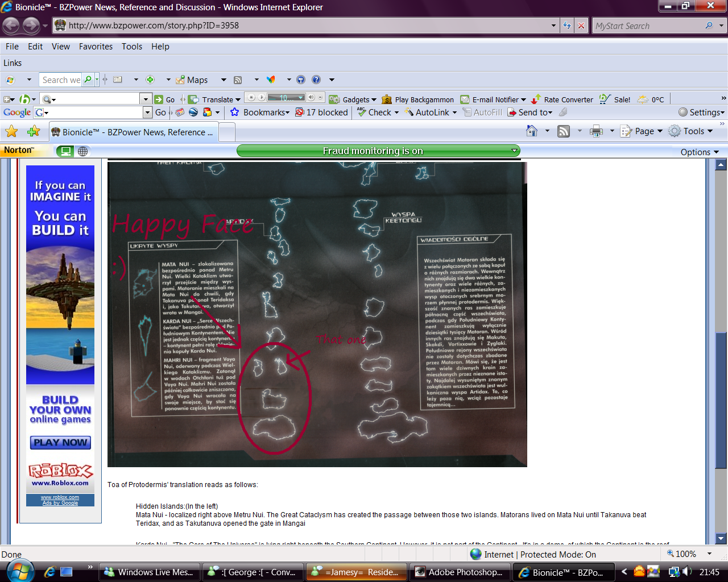Click the Ads by Google link
Viewport: 728px width, 582px height.
coord(60,503)
